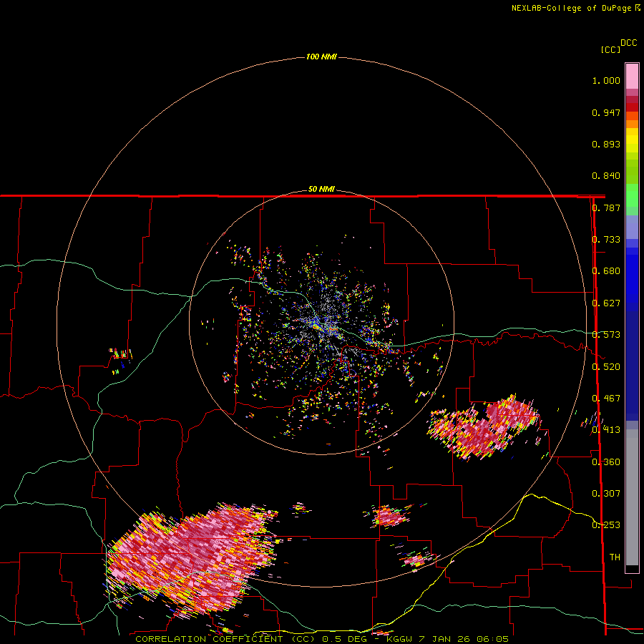This screenshot has width=644, height=644.
Task: Click the gray segment of the color bar
Action: 632,497
